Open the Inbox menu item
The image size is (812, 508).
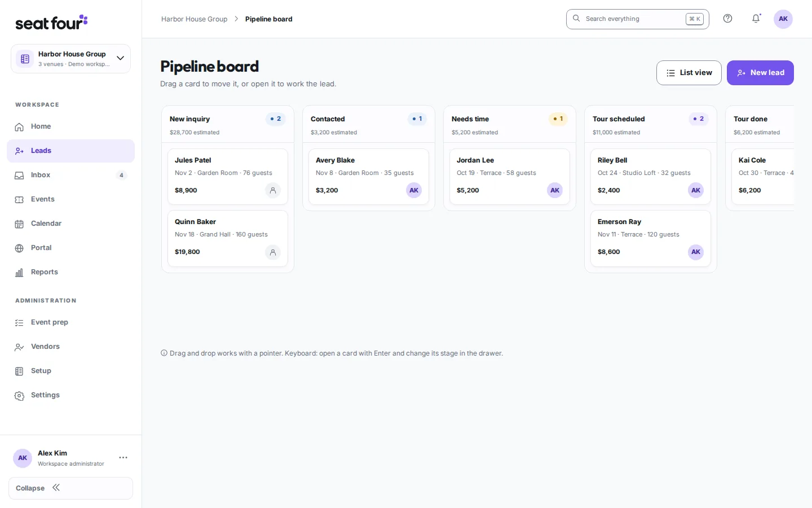click(x=70, y=175)
